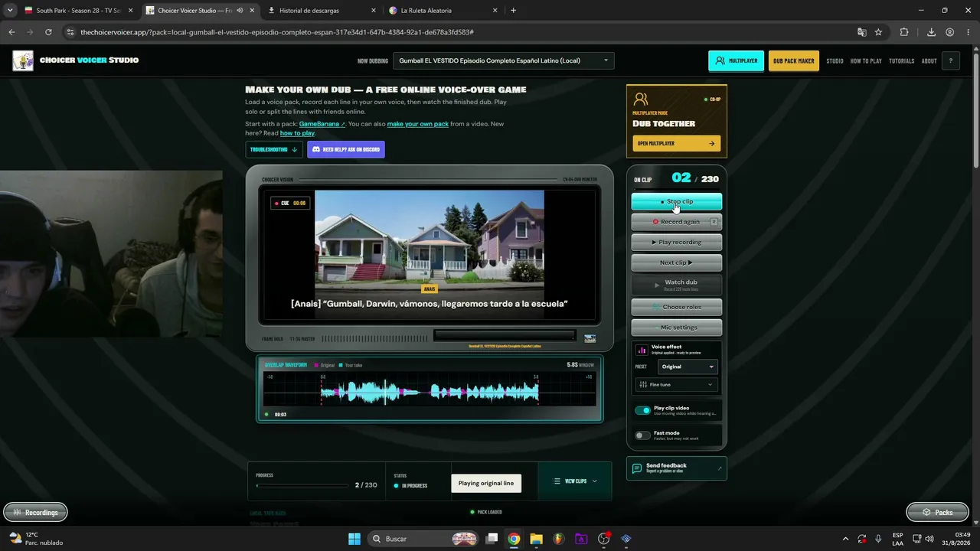Click the Watch dub button

click(676, 285)
